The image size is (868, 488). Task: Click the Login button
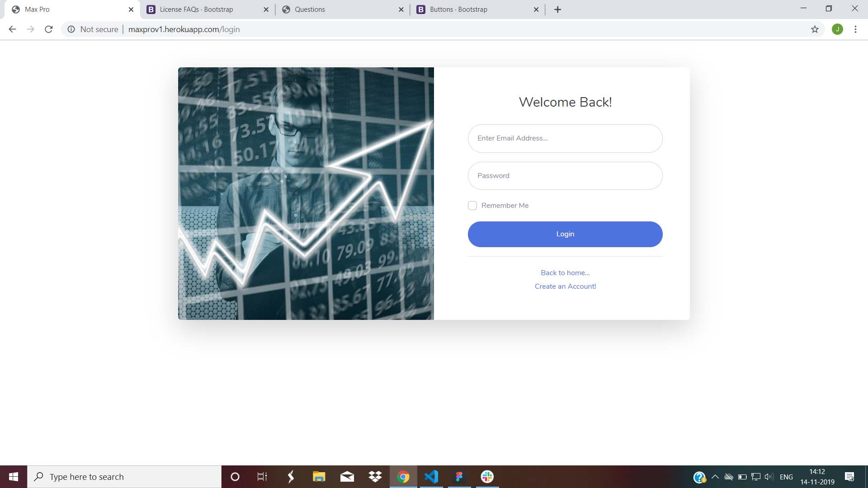pos(565,234)
